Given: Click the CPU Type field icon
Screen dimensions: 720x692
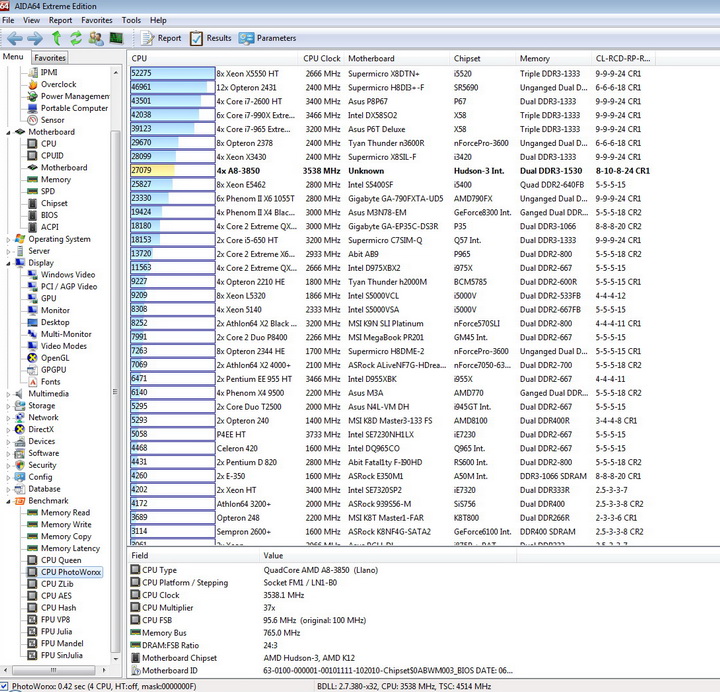Looking at the screenshot, I should coord(135,569).
